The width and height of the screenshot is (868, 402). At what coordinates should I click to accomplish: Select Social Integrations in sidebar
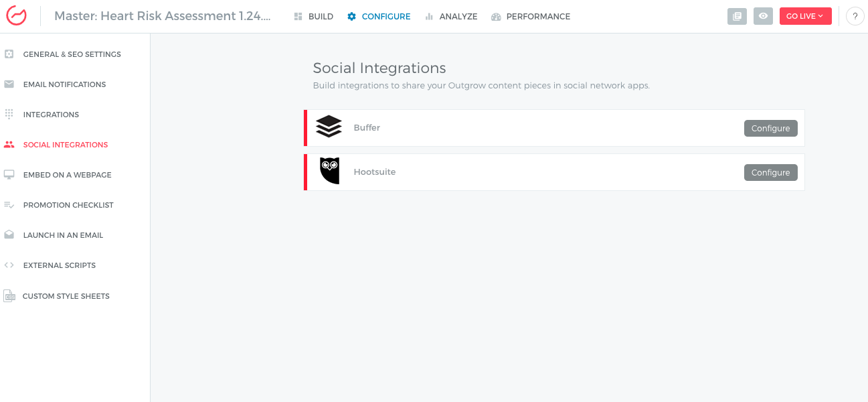(x=66, y=145)
